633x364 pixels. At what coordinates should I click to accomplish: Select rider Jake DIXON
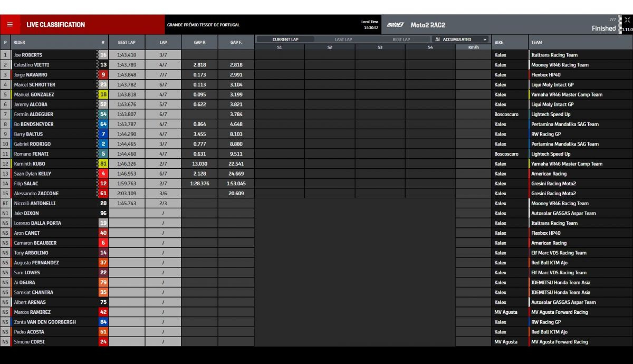coord(27,213)
